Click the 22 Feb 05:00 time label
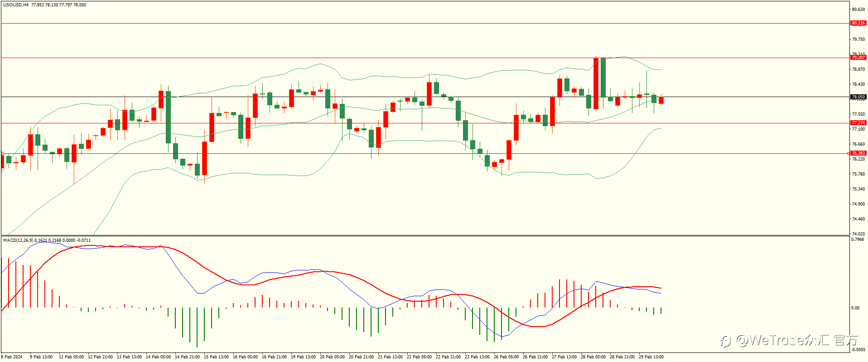 pyautogui.click(x=419, y=357)
